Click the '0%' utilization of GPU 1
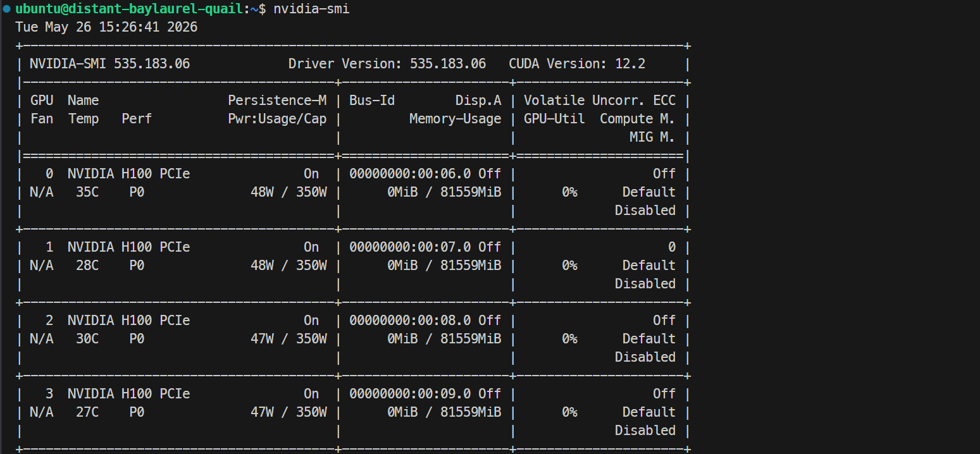This screenshot has width=980, height=454. [x=569, y=266]
